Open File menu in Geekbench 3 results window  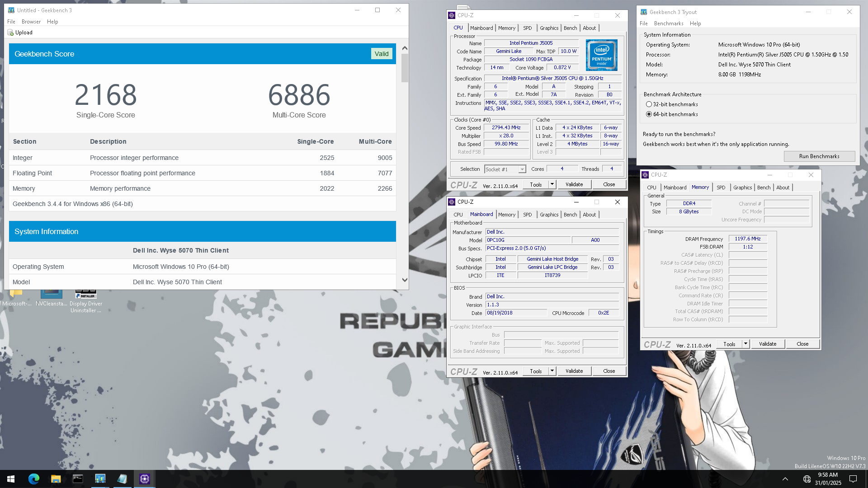[11, 22]
